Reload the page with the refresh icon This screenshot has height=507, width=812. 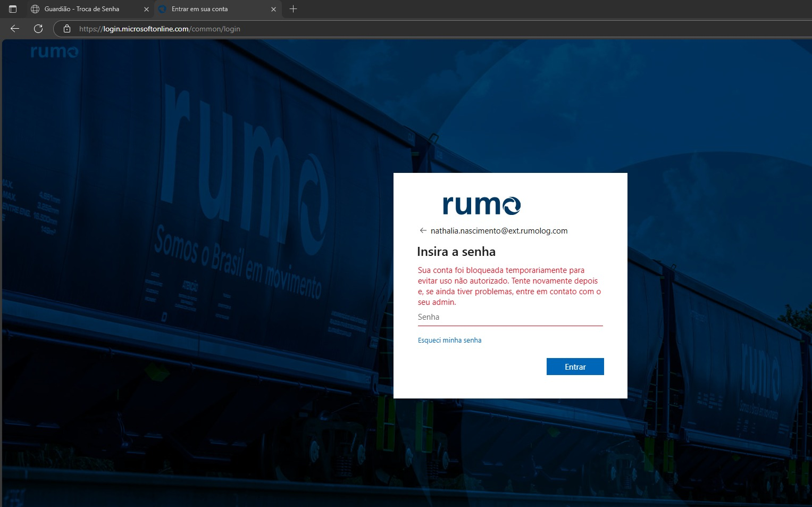[x=38, y=29]
